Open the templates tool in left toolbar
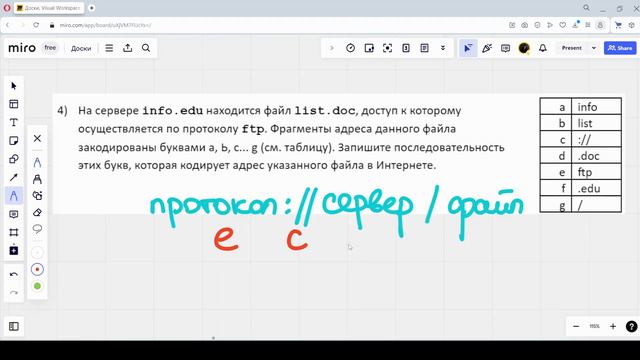640x360 pixels. [14, 104]
